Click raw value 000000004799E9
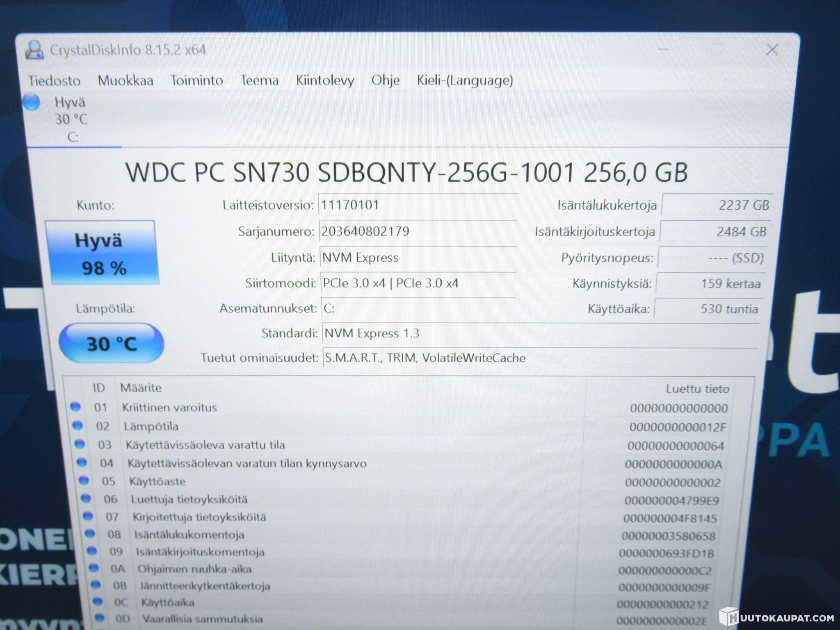The width and height of the screenshot is (840, 630). click(671, 500)
